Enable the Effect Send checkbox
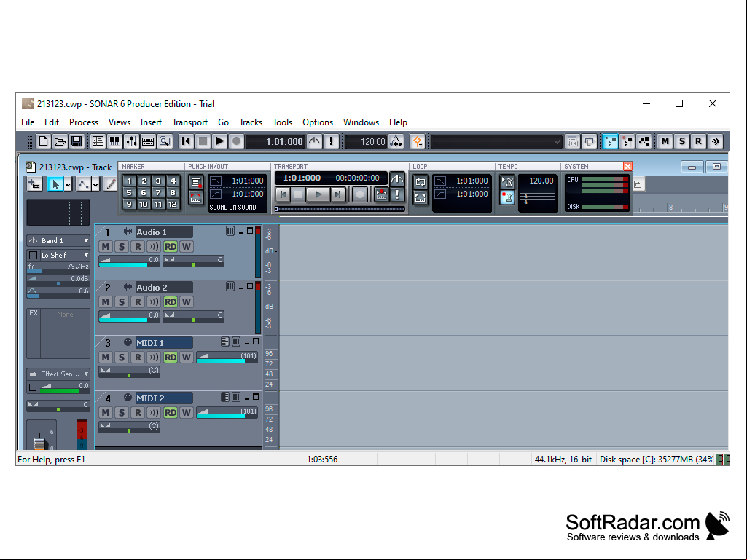The height and width of the screenshot is (560, 747). tap(32, 387)
